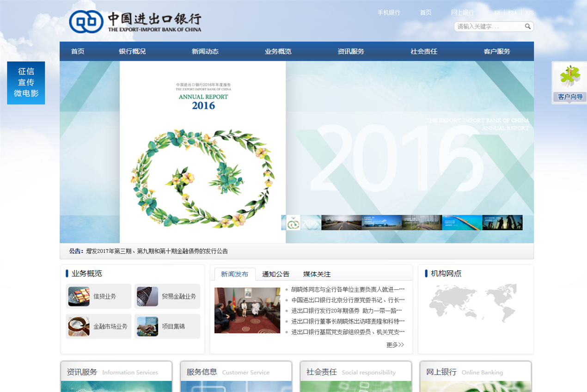Viewport: 587px width, 392px height.
Task: Switch to the 通知公告 tab
Action: tap(276, 274)
